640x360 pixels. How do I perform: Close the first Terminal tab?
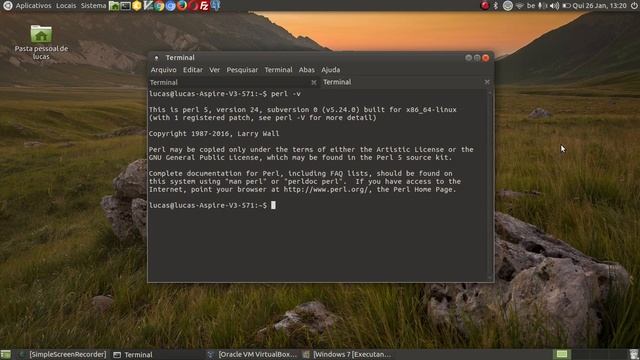coord(314,82)
